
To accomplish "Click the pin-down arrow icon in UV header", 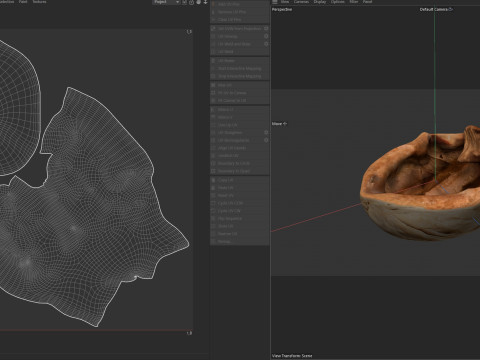I will pyautogui.click(x=206, y=2).
